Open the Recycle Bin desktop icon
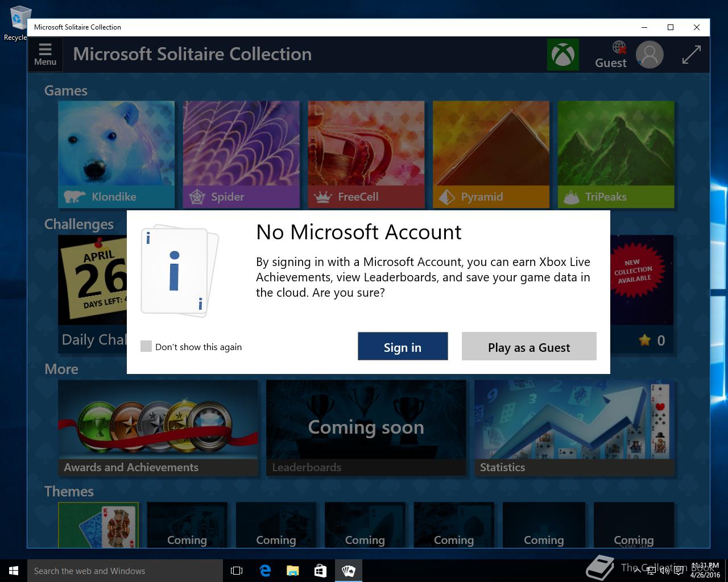Viewport: 728px width, 582px height. 18,23
